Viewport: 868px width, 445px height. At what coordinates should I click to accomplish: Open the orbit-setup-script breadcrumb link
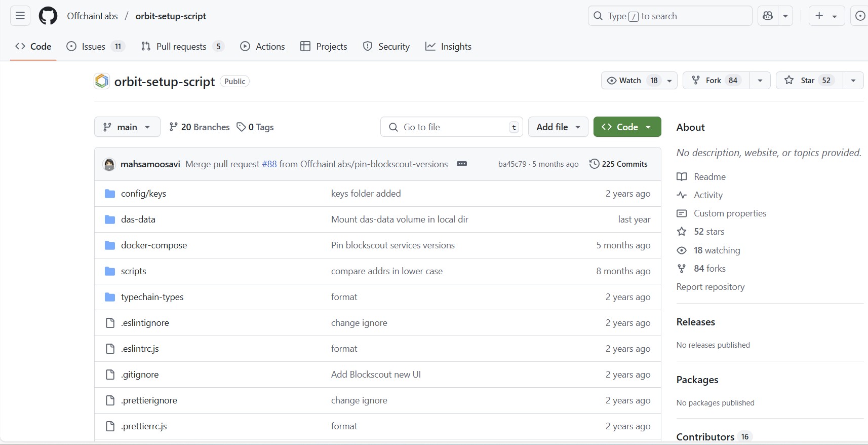pos(171,16)
